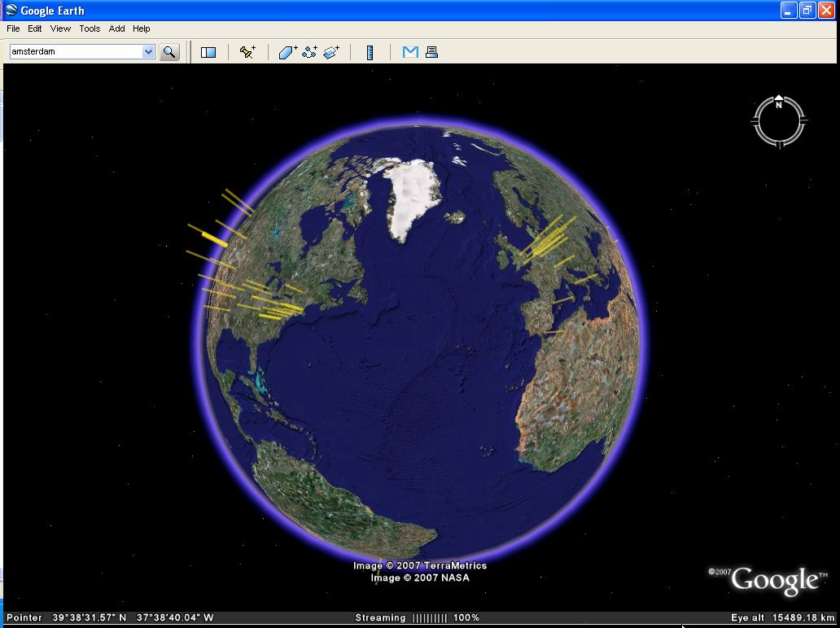Select the Add Polygon tool

(288, 52)
